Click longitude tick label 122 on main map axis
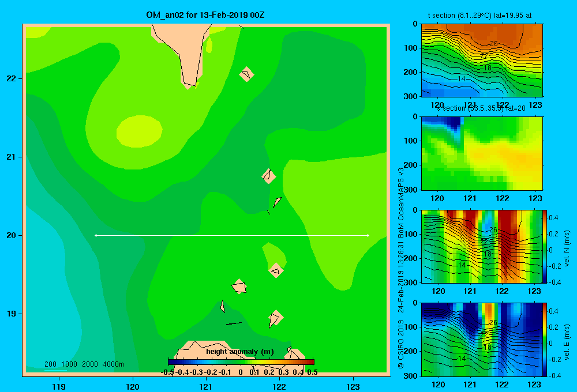This screenshot has width=577, height=392. [x=279, y=386]
